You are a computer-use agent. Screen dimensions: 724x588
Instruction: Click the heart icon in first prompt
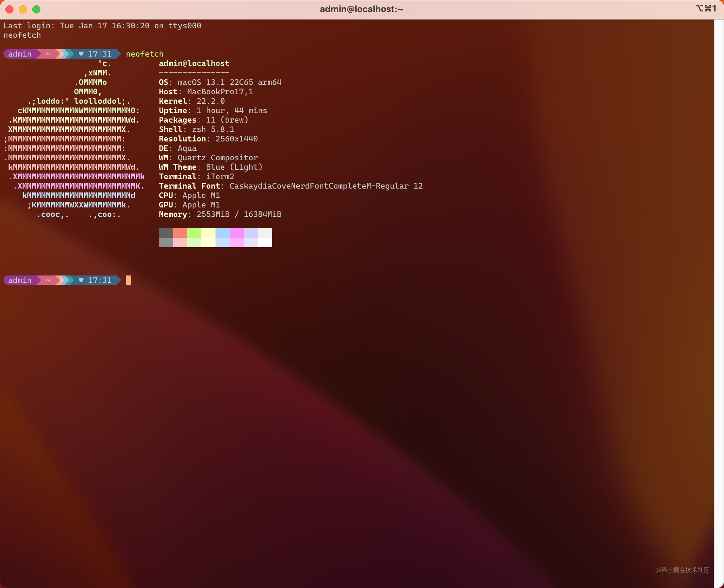coord(81,54)
